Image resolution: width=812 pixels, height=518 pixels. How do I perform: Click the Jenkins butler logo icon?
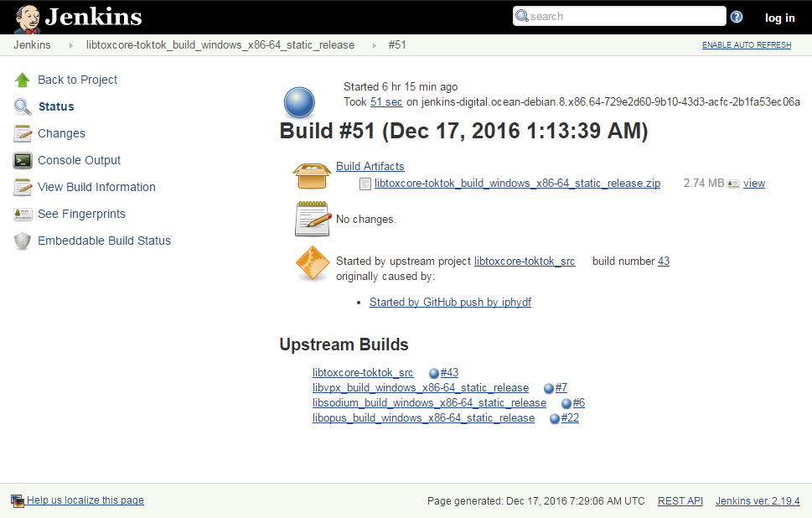tap(27, 19)
